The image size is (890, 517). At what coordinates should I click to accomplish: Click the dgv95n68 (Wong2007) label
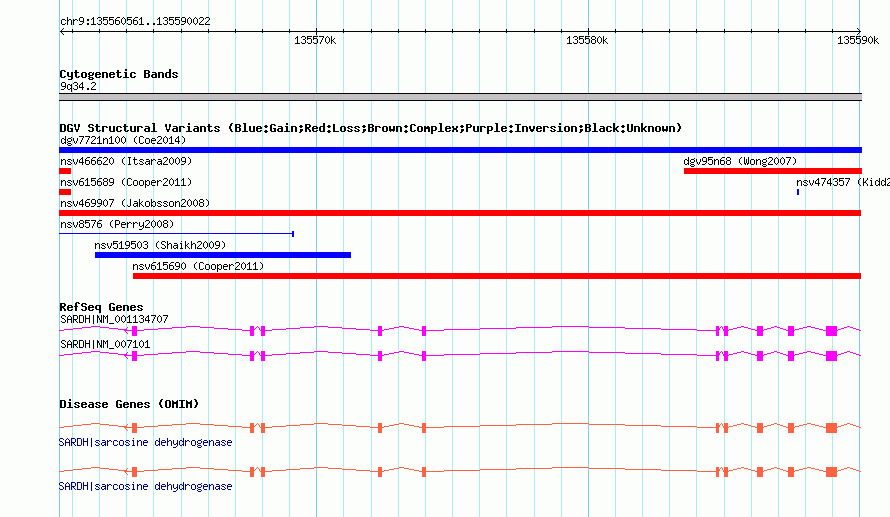pos(740,161)
